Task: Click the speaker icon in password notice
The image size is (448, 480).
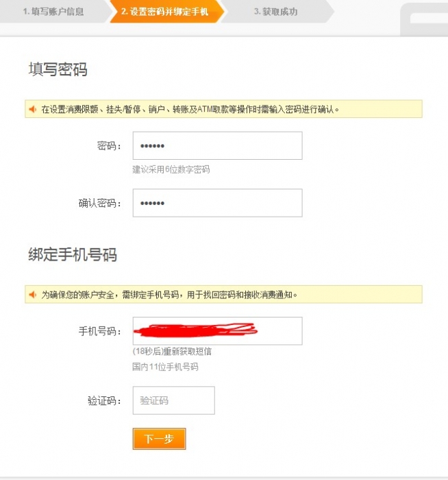Action: tap(32, 109)
